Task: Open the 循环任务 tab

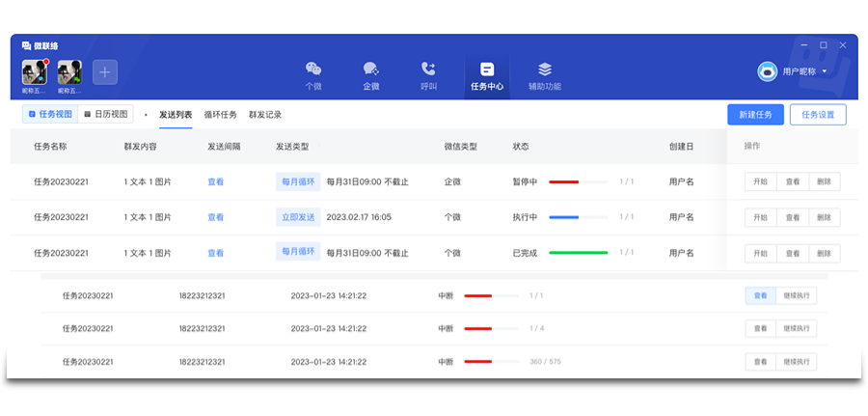Action: (220, 114)
